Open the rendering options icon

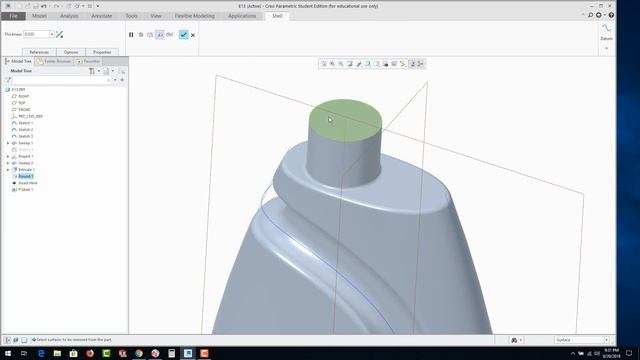coord(359,64)
